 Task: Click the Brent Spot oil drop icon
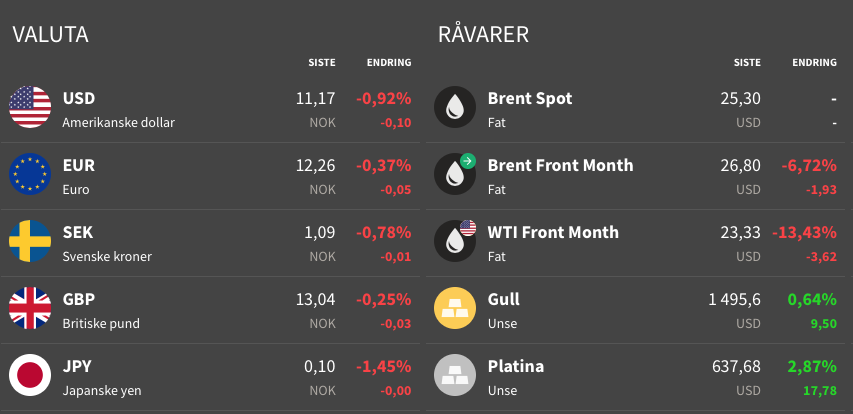(455, 107)
